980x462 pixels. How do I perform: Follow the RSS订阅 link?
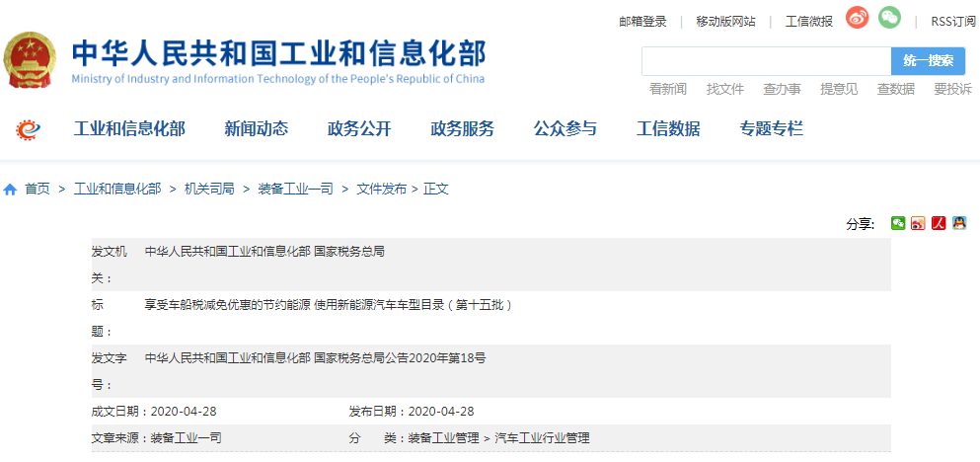[952, 21]
